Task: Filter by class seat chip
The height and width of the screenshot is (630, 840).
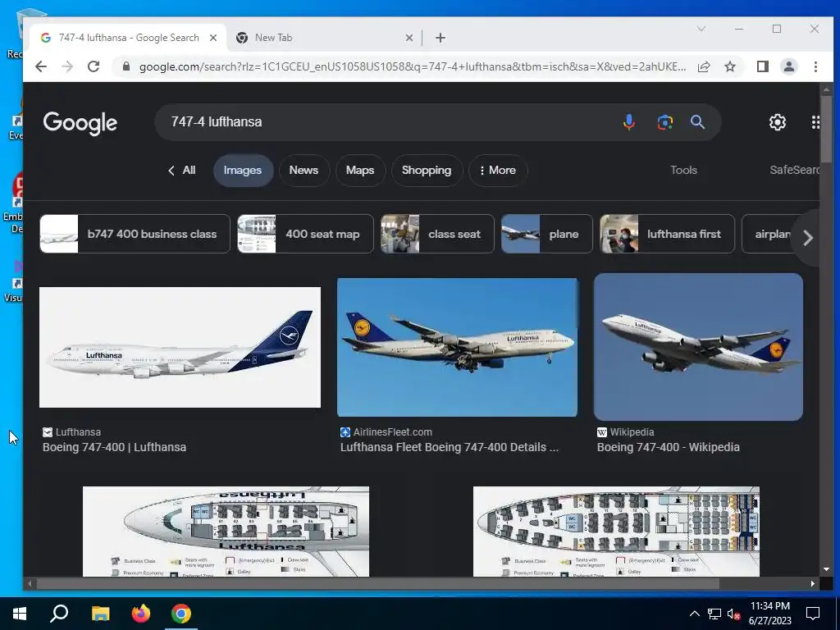Action: [x=437, y=234]
